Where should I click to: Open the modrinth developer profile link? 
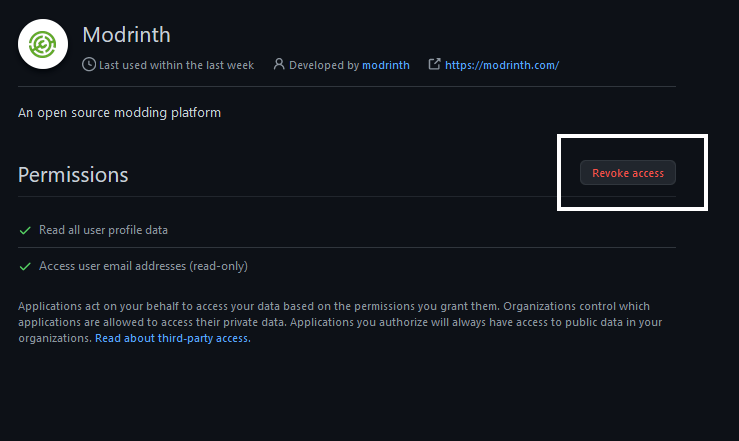[x=386, y=65]
